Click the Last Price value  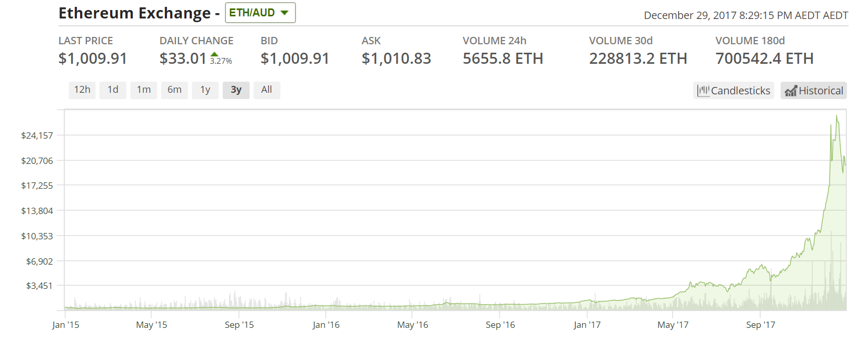coord(93,59)
